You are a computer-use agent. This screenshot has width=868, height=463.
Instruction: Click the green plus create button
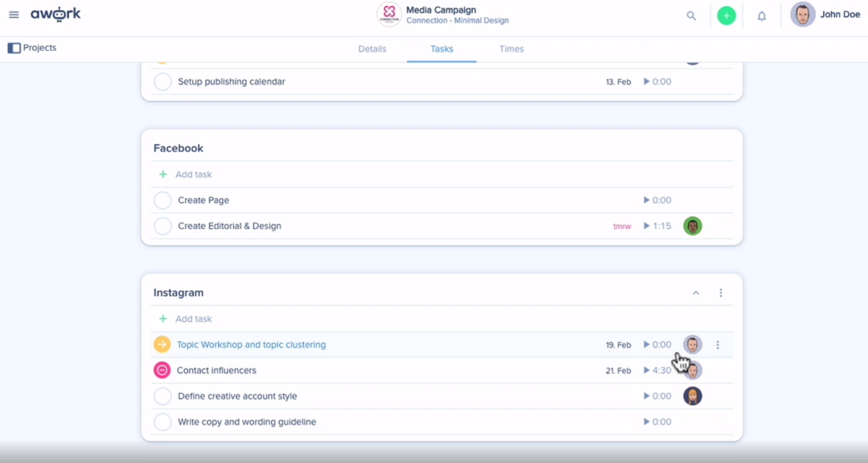coord(726,15)
